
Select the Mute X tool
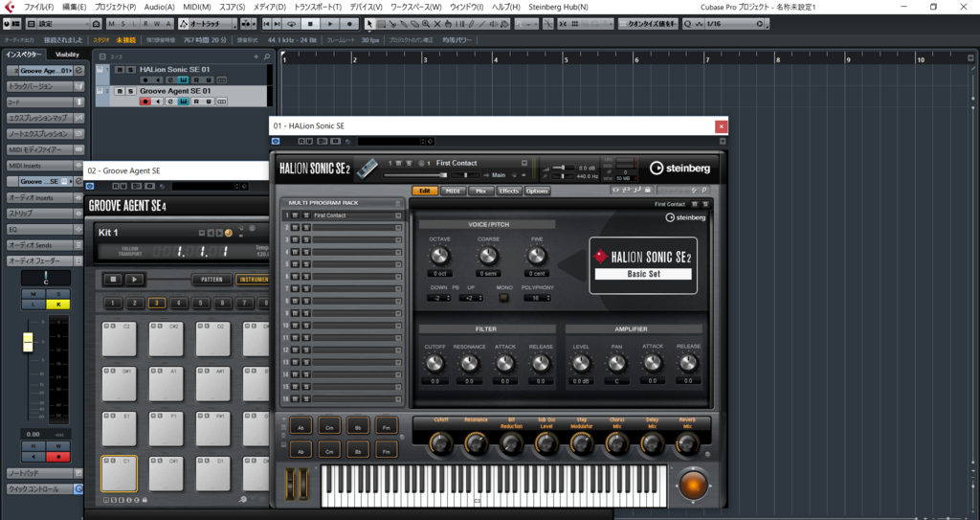[436, 24]
